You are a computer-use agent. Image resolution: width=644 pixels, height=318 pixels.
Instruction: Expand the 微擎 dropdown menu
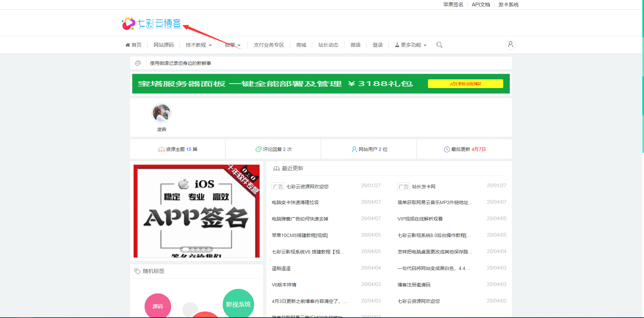click(x=233, y=45)
